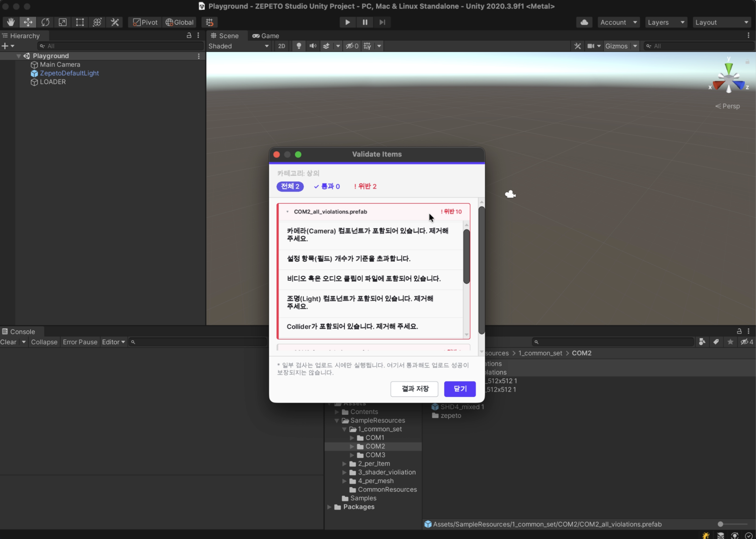Open the Layers dropdown
This screenshot has width=756, height=539.
(666, 22)
